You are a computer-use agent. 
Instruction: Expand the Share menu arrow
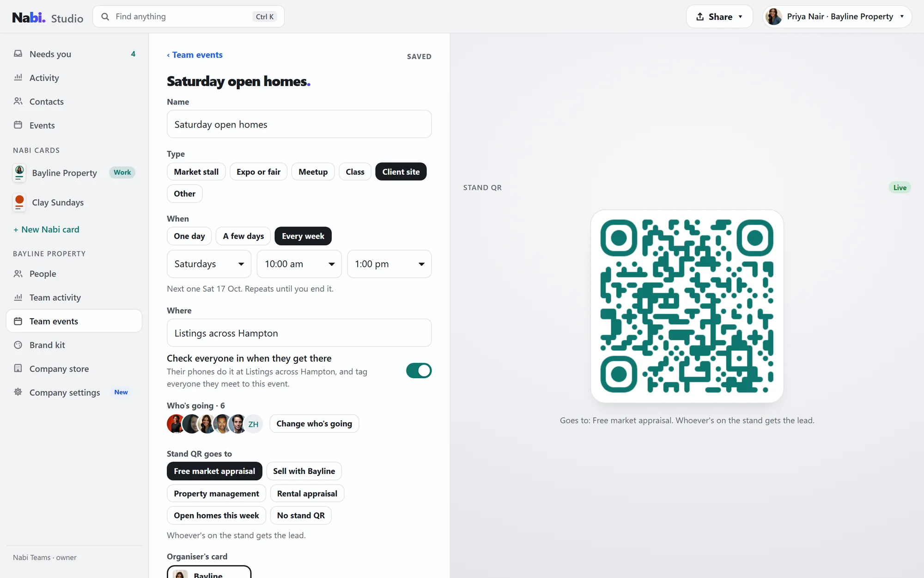click(740, 17)
